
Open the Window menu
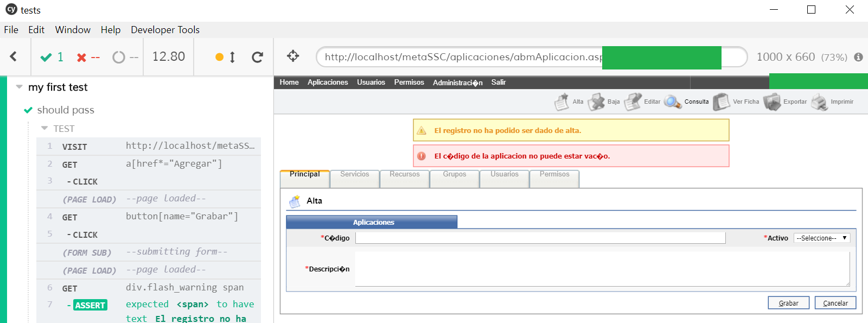[x=73, y=30]
